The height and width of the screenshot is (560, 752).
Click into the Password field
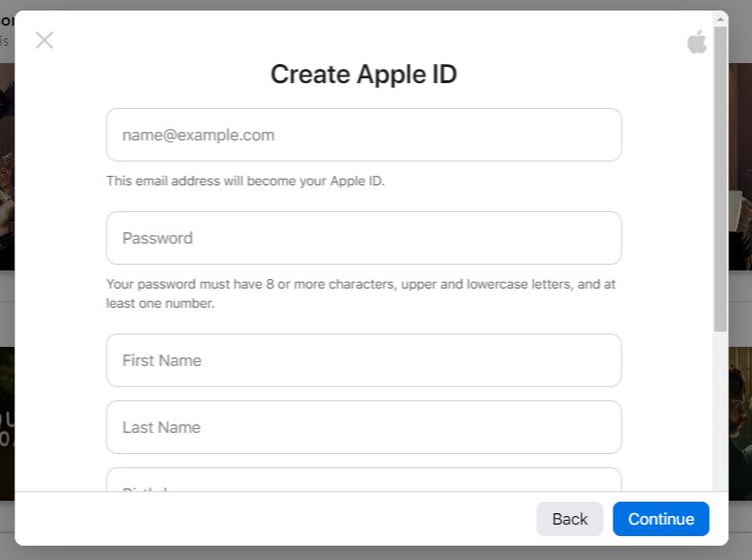click(x=363, y=238)
